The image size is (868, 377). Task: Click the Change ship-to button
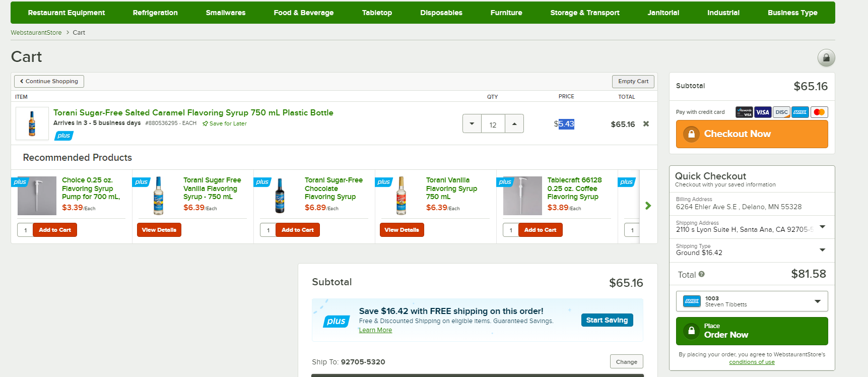click(627, 361)
